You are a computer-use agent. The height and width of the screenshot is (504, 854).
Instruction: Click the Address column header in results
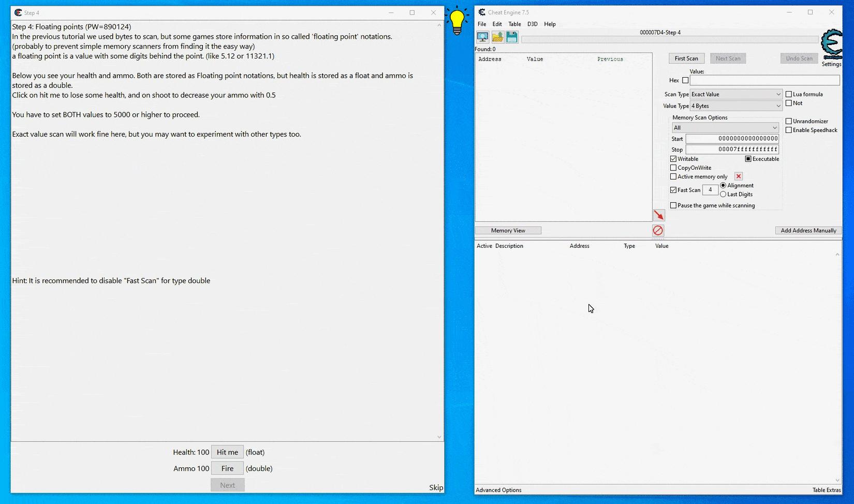490,59
